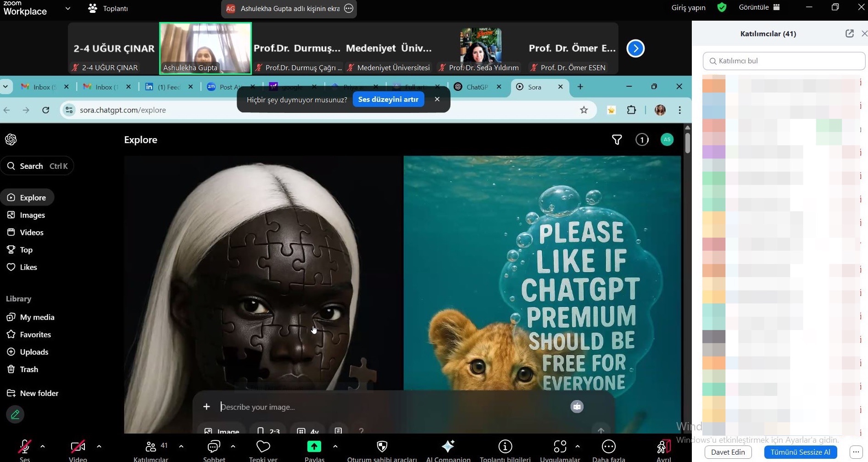
Task: Reload the Sora page
Action: click(45, 110)
